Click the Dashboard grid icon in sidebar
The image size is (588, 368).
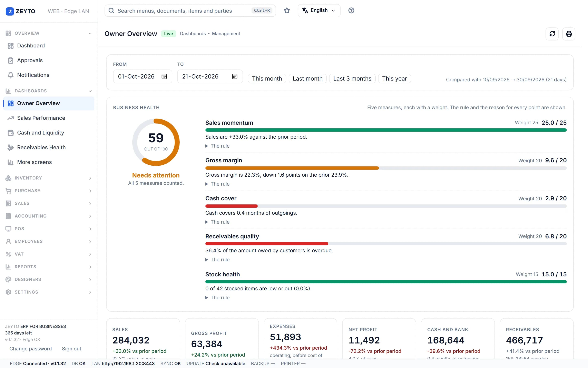[10, 46]
